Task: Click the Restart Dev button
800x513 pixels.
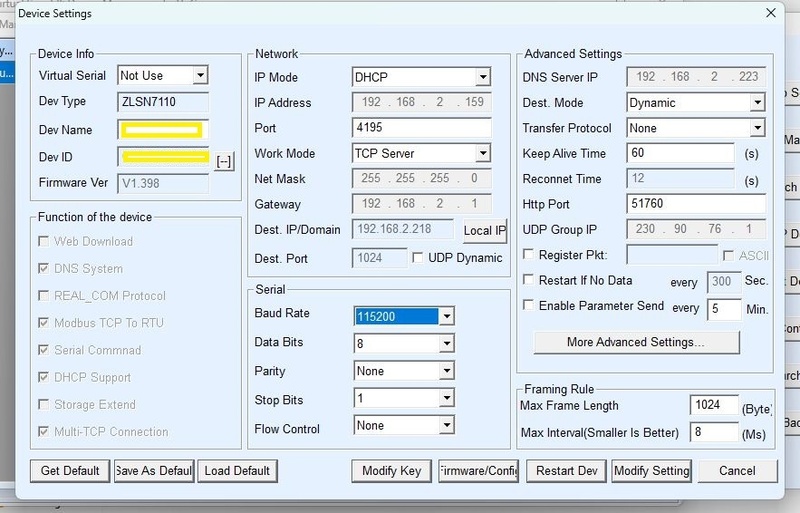Action: click(566, 471)
